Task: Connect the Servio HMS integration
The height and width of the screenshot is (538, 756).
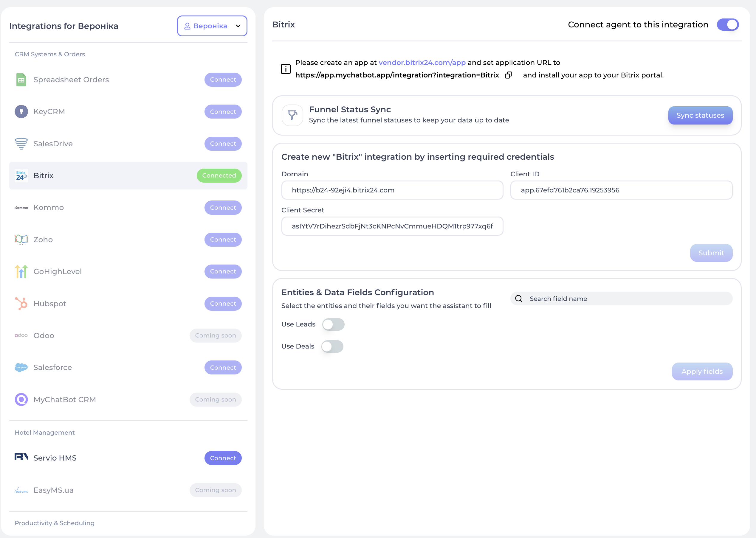Action: [x=223, y=458]
